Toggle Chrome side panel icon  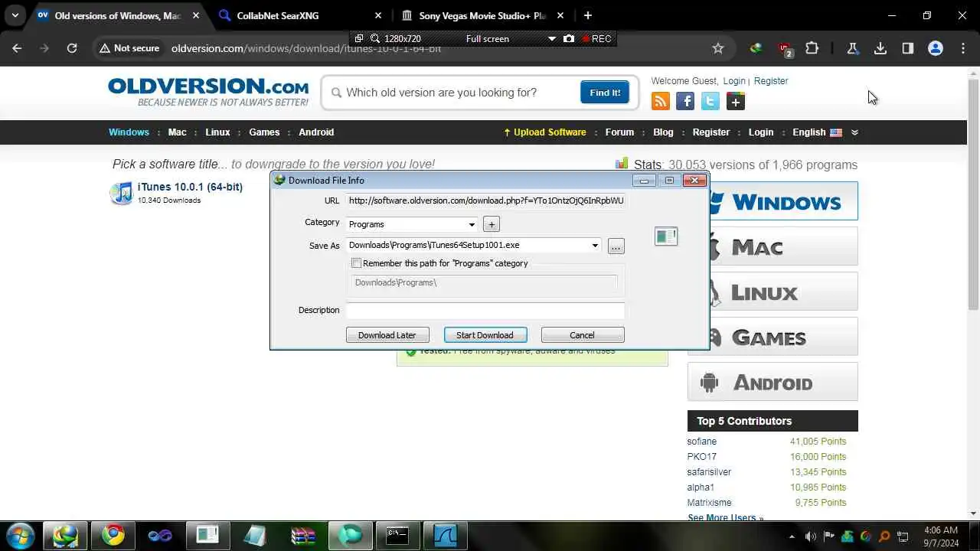(x=907, y=48)
